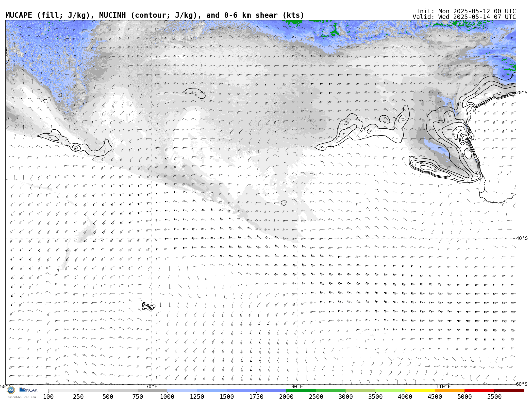Click the Init: Mon 2025-05-12 00 UTC text

click(x=466, y=11)
